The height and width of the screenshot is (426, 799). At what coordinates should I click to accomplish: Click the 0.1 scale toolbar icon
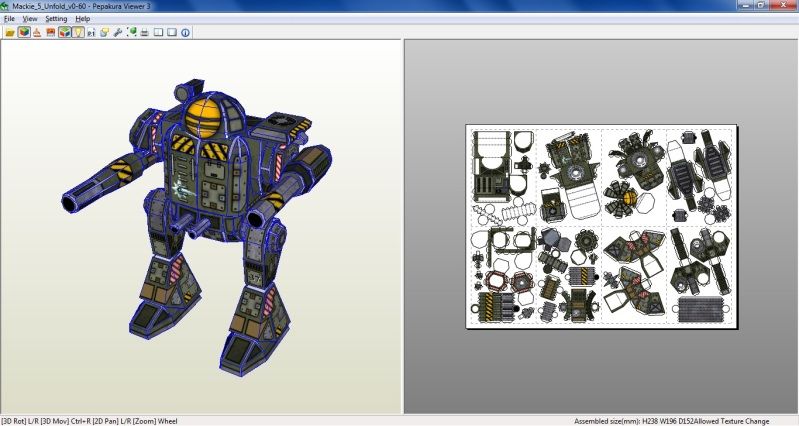91,33
